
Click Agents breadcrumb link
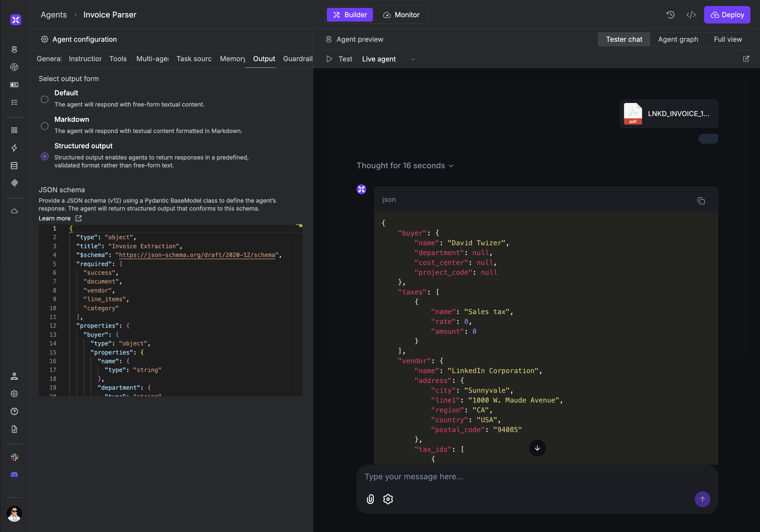coord(54,15)
